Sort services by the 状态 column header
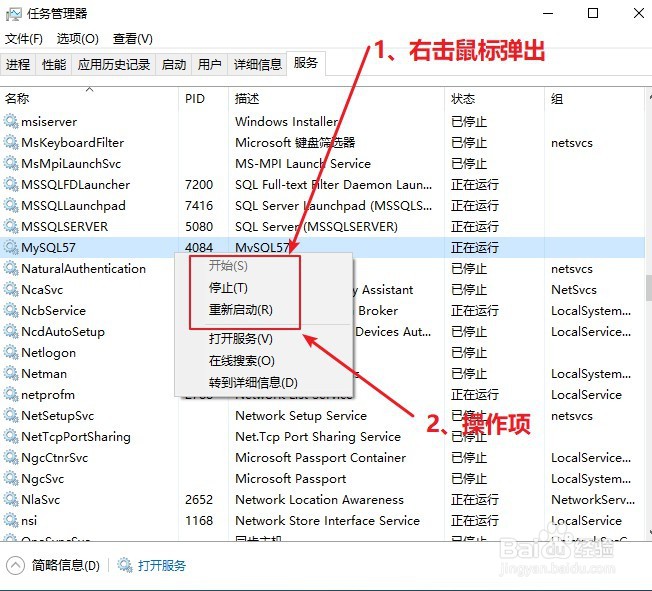This screenshot has width=652, height=591. pyautogui.click(x=494, y=99)
